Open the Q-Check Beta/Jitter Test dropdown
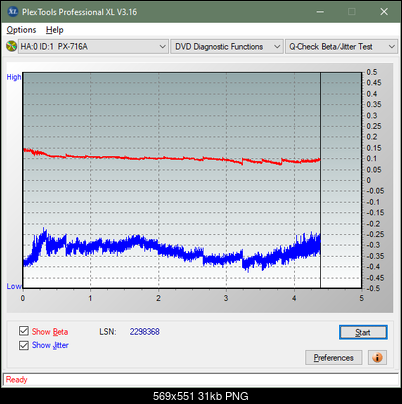 tap(341, 46)
